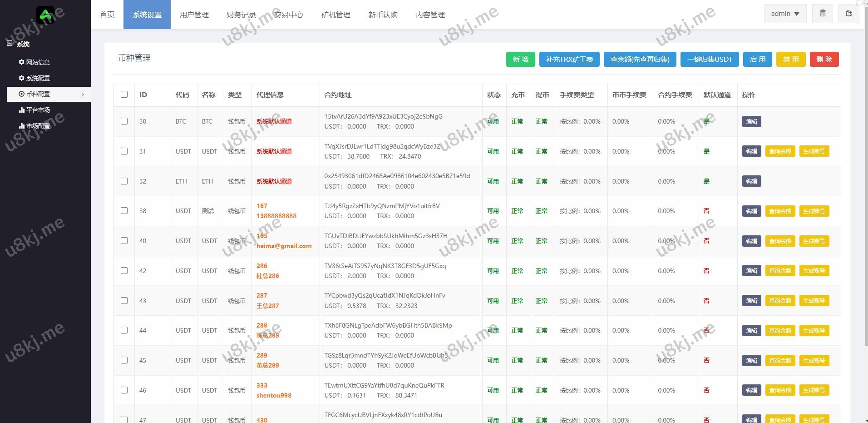Screen dimensions: 868x423
Task: Collapse the 系统 sidebar group
Action: [x=10, y=44]
